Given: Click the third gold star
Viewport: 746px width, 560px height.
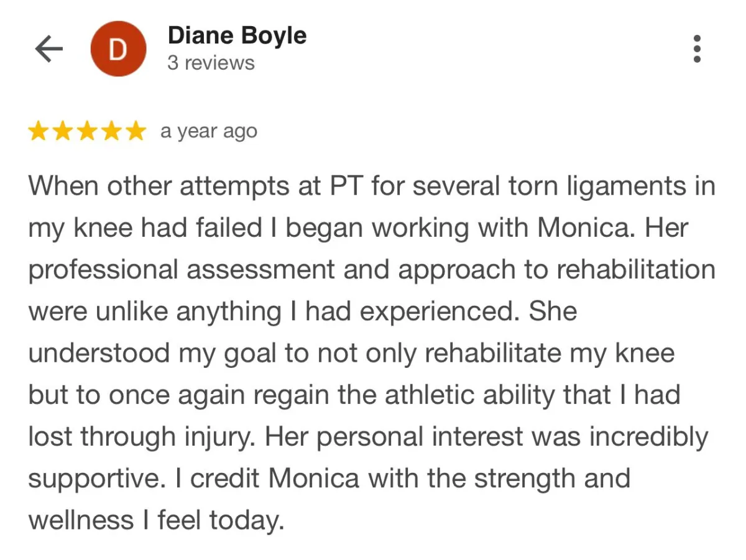Looking at the screenshot, I should [86, 132].
